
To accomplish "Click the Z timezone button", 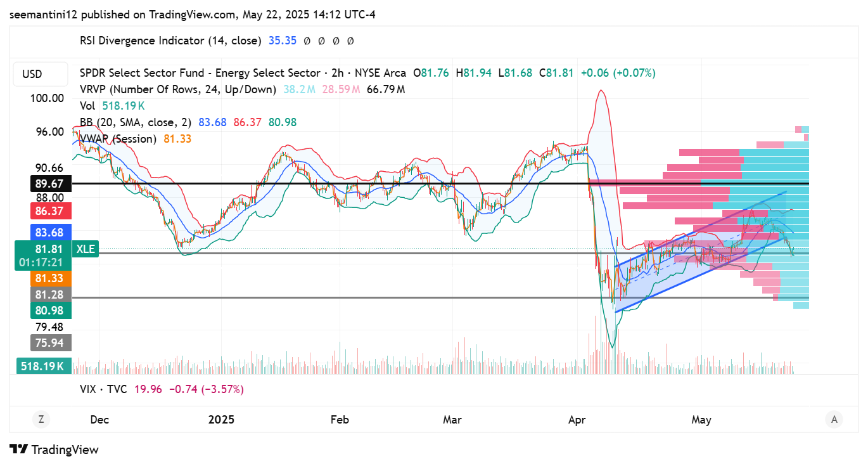I will point(41,419).
